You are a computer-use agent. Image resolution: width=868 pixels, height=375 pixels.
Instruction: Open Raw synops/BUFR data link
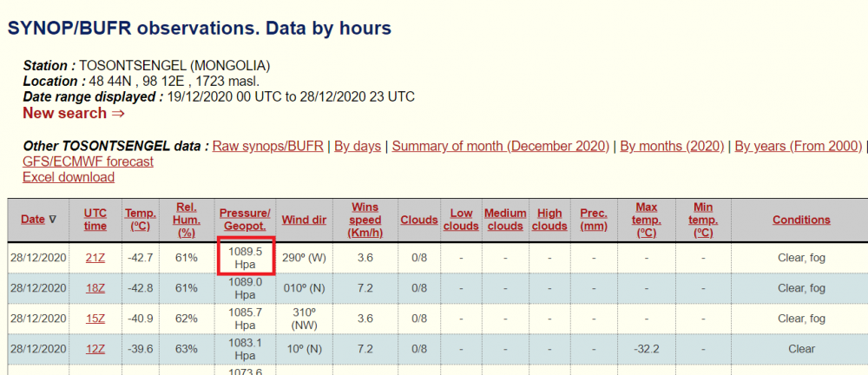click(267, 146)
